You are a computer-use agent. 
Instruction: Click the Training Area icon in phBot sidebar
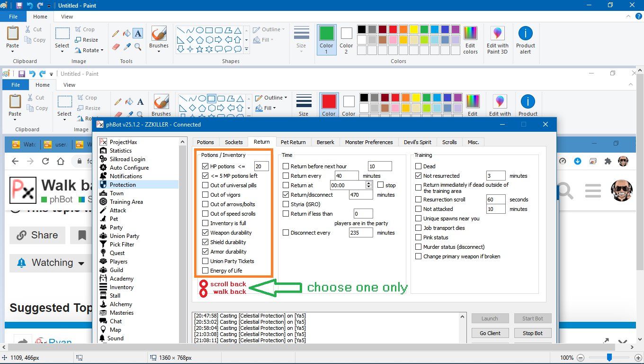[x=103, y=202]
